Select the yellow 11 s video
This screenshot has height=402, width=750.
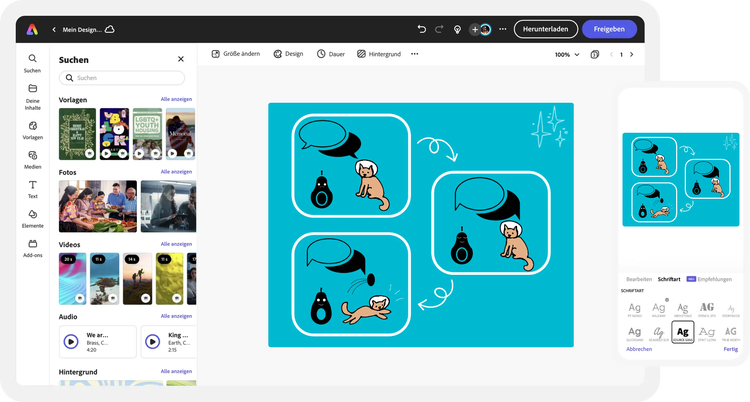(170, 279)
